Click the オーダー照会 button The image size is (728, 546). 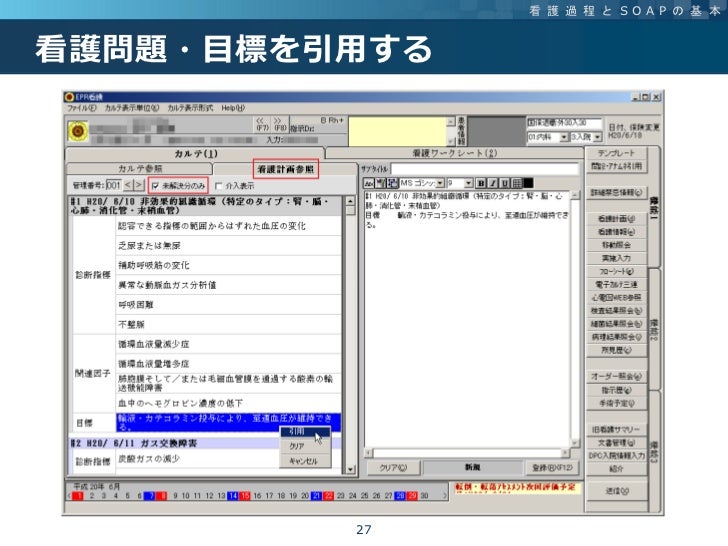click(616, 377)
